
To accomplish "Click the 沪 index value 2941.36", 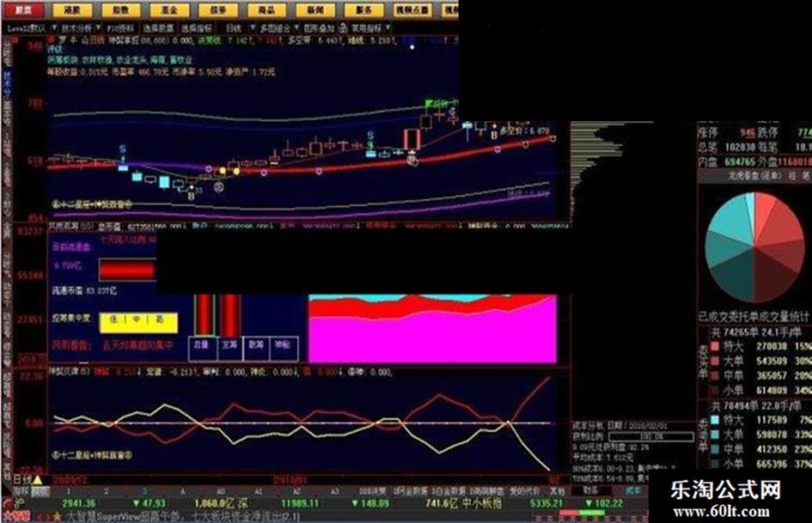I will (x=78, y=502).
